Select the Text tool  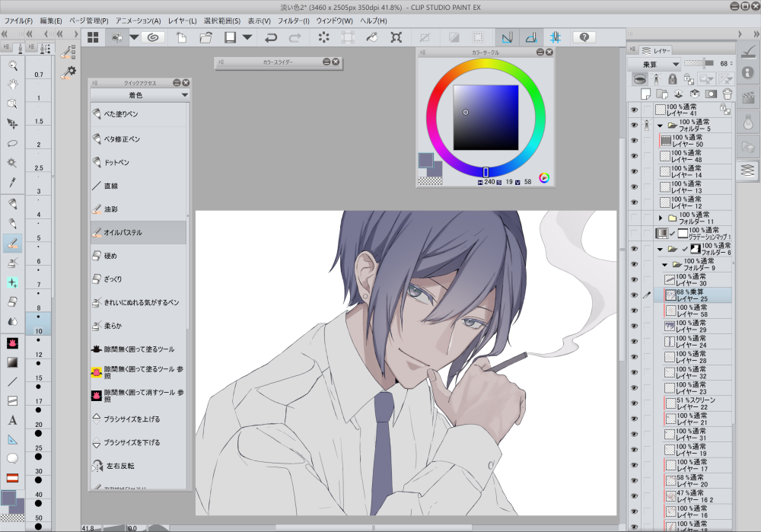click(x=12, y=420)
